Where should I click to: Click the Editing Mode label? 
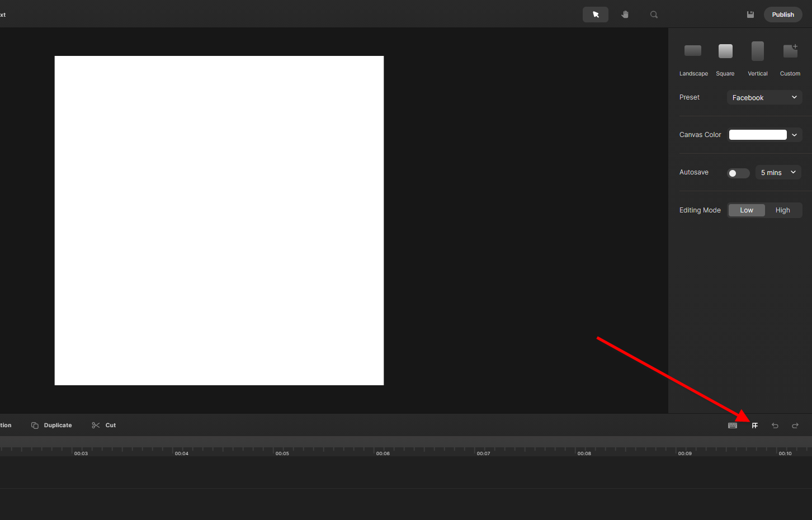coord(700,210)
